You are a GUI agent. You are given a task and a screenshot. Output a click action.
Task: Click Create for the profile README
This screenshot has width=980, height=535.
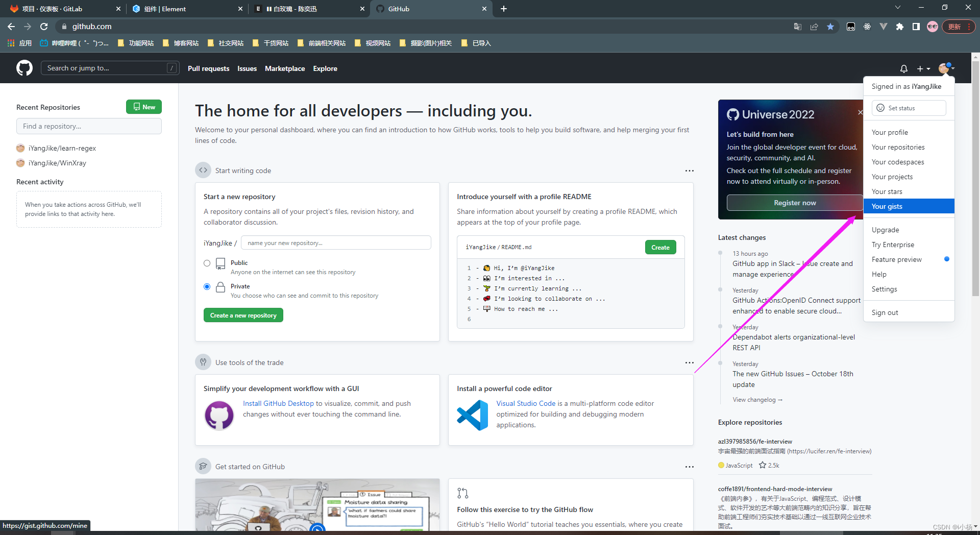660,247
